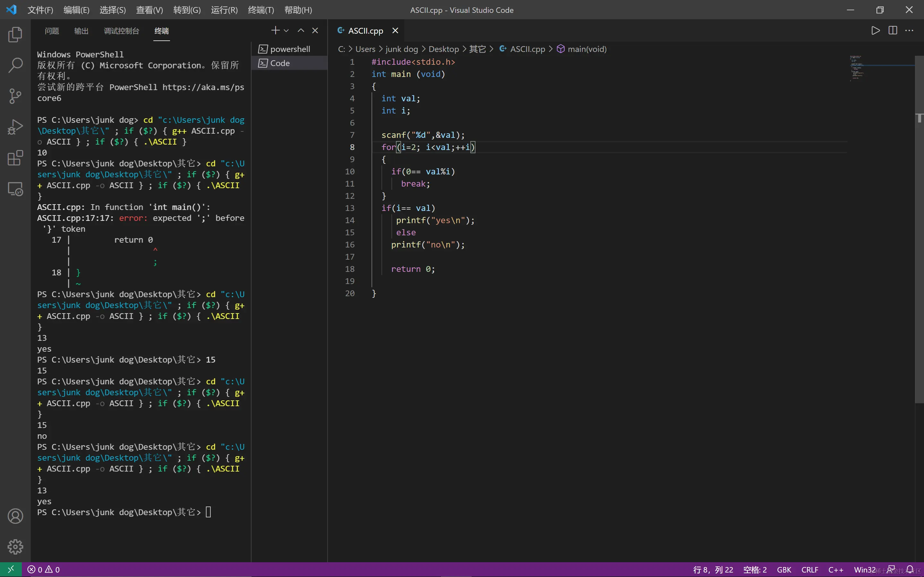Maximize terminal panel with caret arrow
This screenshot has height=577, width=924.
click(301, 30)
